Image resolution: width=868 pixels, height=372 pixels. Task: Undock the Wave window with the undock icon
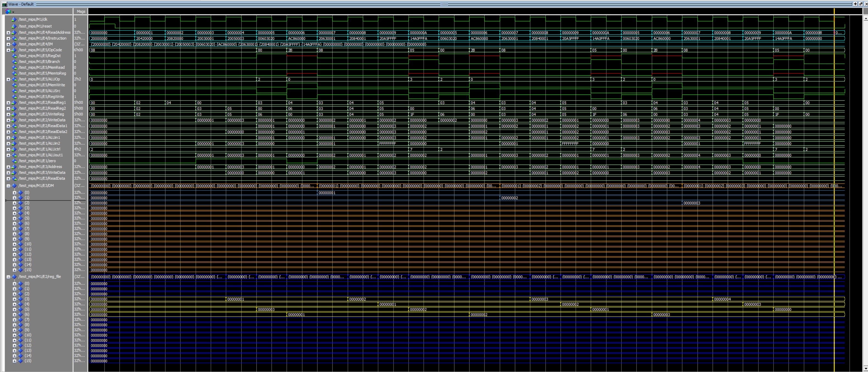pos(860,4)
